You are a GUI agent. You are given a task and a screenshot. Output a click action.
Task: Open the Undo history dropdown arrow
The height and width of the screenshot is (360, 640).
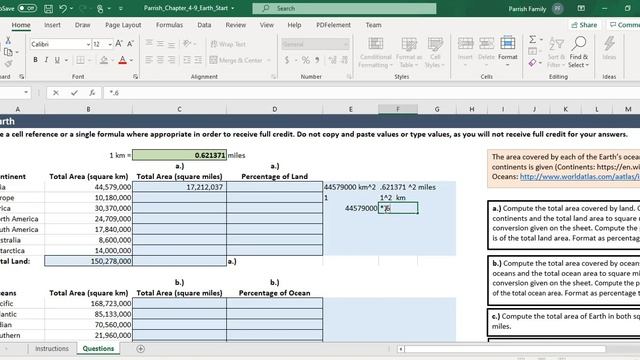(71, 8)
